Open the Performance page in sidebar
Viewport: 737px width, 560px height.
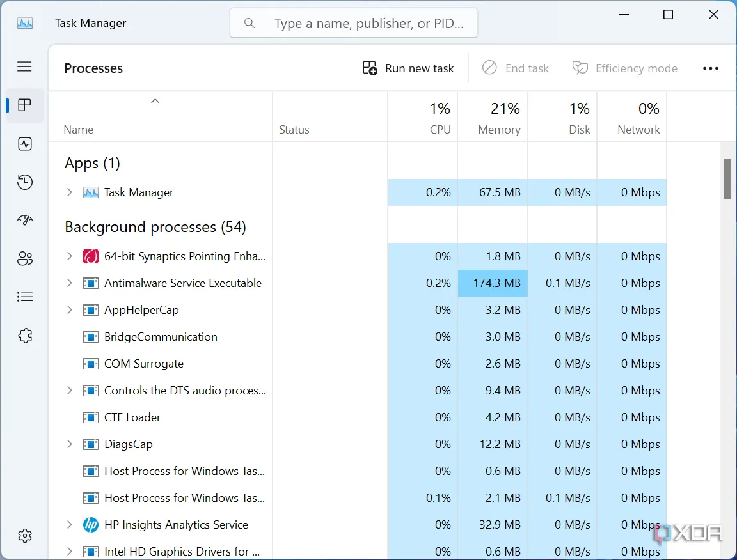(x=25, y=144)
